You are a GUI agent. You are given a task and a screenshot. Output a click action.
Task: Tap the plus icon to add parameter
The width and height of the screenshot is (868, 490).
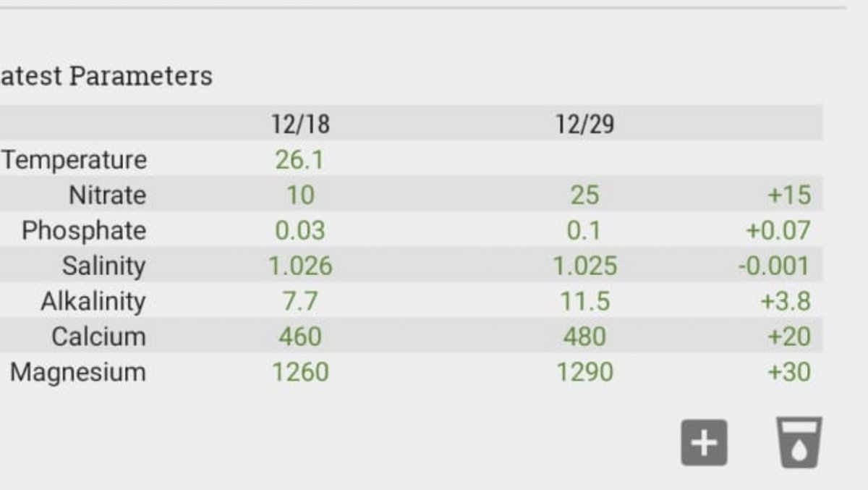[x=704, y=442]
